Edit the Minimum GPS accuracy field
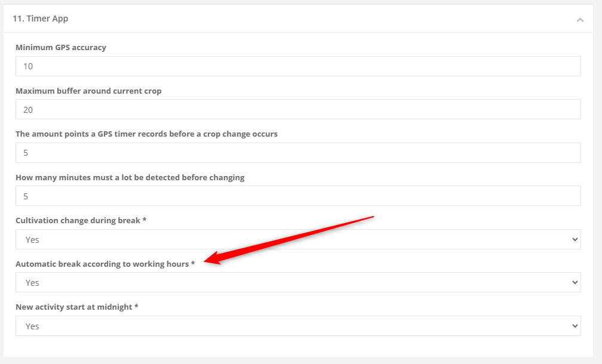The width and height of the screenshot is (602, 364). coord(298,66)
